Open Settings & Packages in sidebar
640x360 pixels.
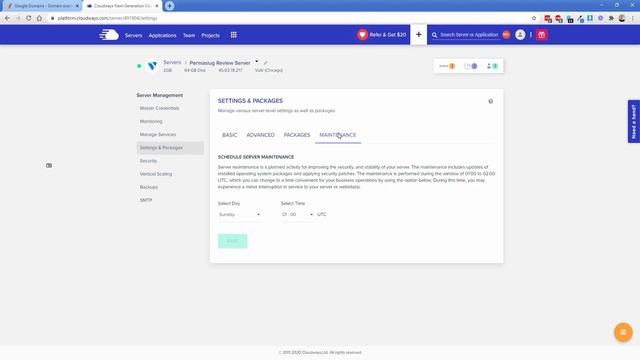click(170, 148)
